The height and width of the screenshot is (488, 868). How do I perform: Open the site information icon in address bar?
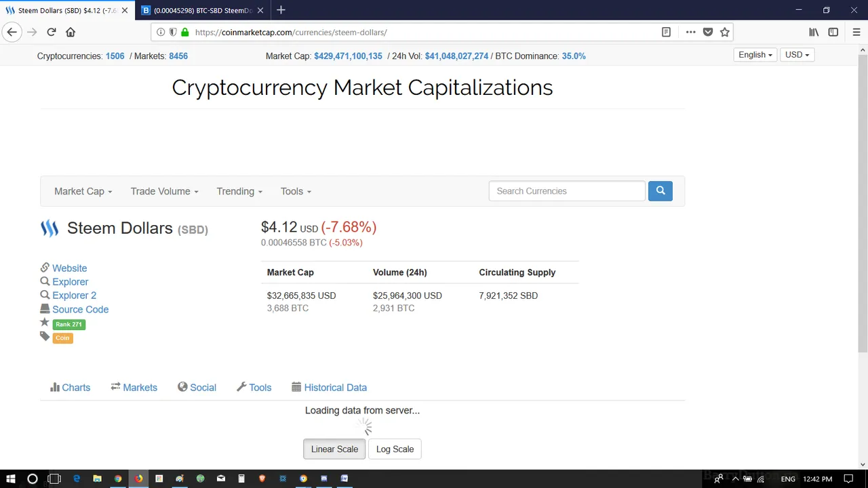pyautogui.click(x=161, y=32)
